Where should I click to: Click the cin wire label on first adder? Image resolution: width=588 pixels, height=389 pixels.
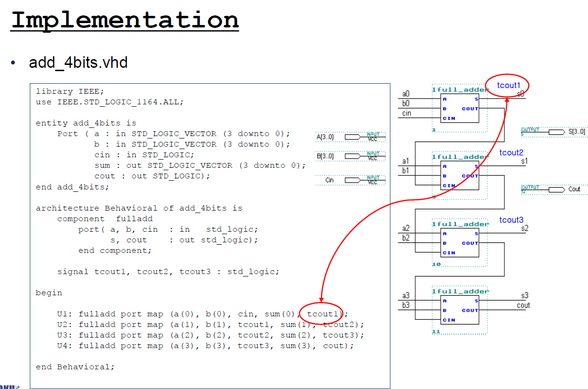pyautogui.click(x=407, y=113)
